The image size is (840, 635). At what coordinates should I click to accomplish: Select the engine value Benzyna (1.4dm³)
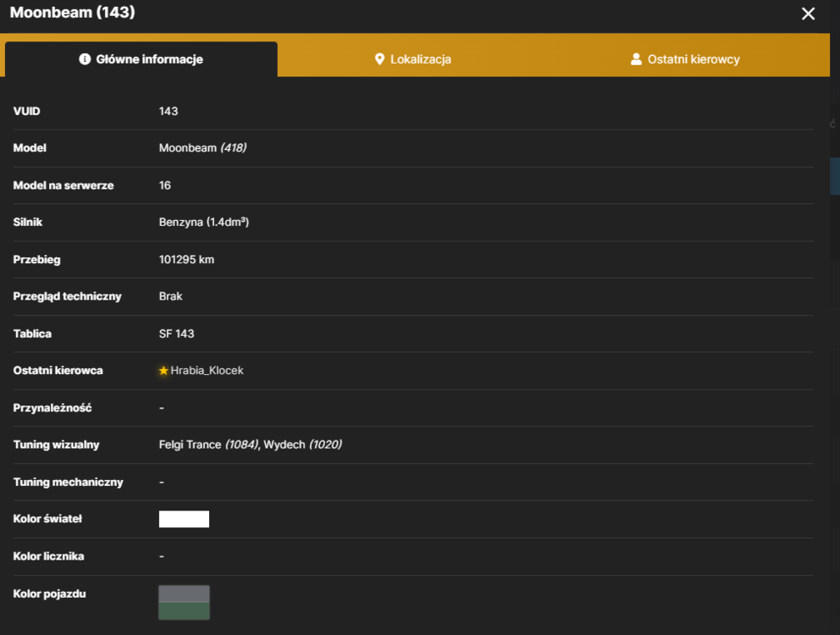[x=203, y=222]
